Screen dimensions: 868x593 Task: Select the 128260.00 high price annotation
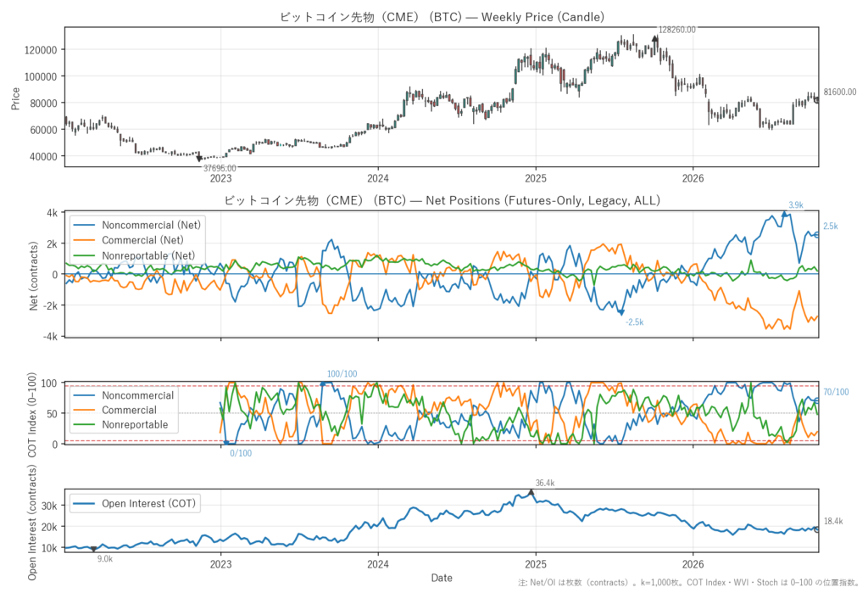point(676,30)
